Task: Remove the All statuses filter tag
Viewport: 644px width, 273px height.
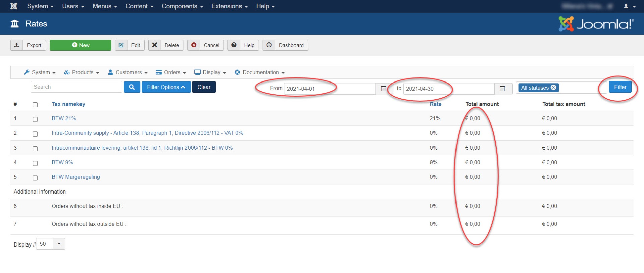Action: tap(554, 88)
